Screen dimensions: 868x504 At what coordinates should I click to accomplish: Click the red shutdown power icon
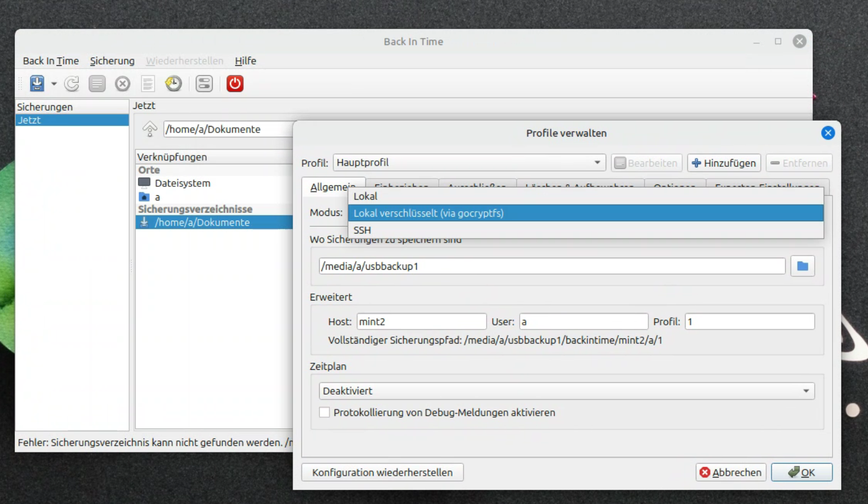click(234, 83)
